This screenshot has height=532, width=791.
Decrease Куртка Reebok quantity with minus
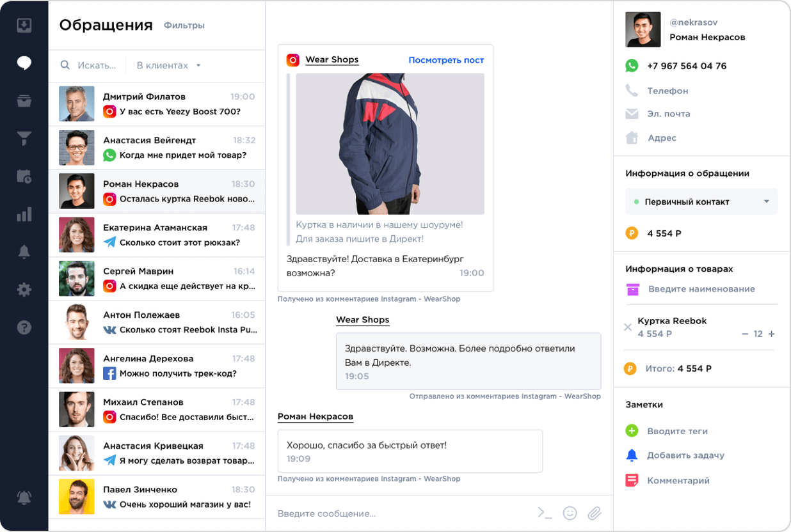coord(745,334)
